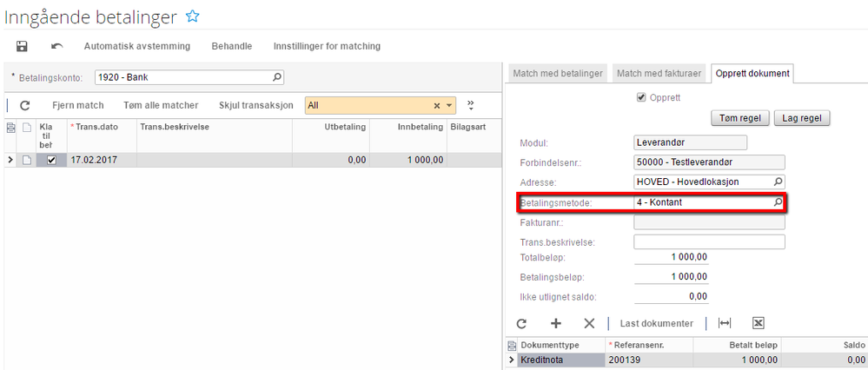Screen dimensions: 868x370
Task: Run Automatisk avstemming
Action: tap(137, 46)
